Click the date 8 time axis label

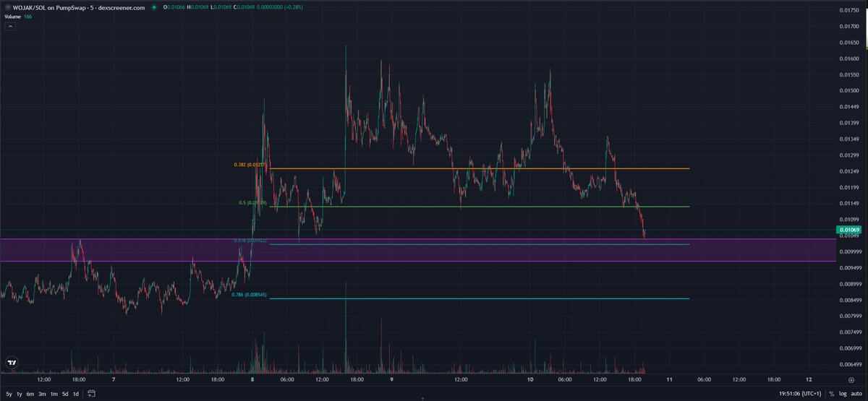click(x=252, y=379)
